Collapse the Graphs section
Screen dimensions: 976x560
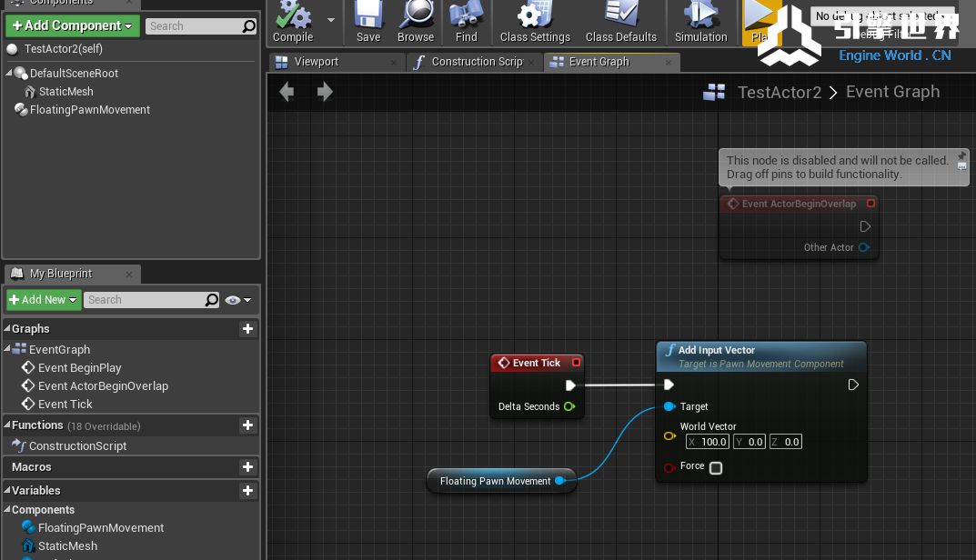tap(7, 328)
